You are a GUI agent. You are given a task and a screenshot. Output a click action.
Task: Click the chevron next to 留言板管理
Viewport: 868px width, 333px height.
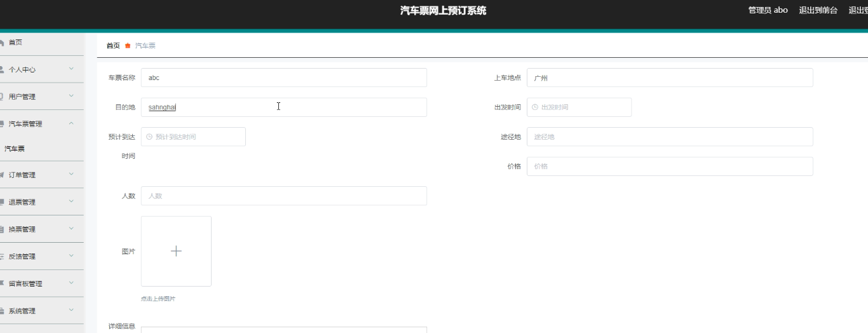tap(71, 283)
